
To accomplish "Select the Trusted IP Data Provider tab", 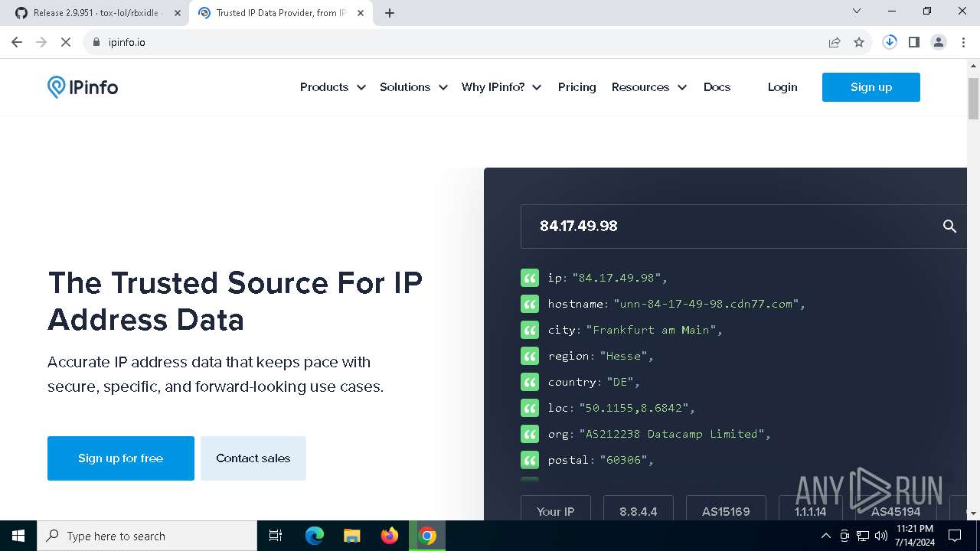I will 280,13.
